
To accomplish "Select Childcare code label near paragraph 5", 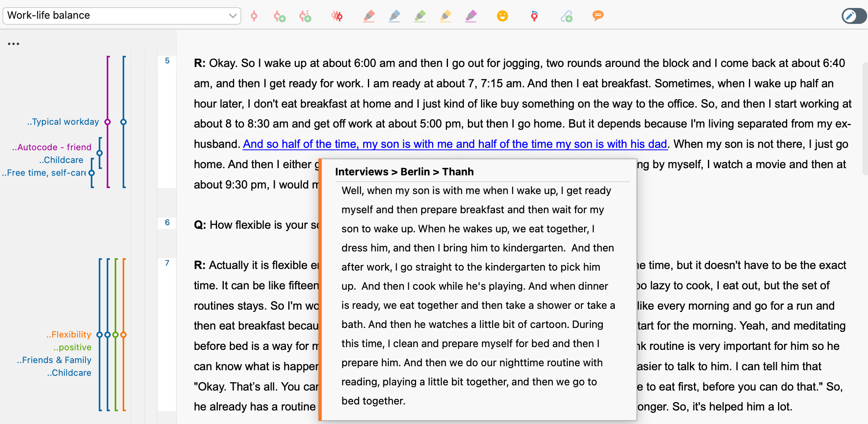I will (x=61, y=160).
